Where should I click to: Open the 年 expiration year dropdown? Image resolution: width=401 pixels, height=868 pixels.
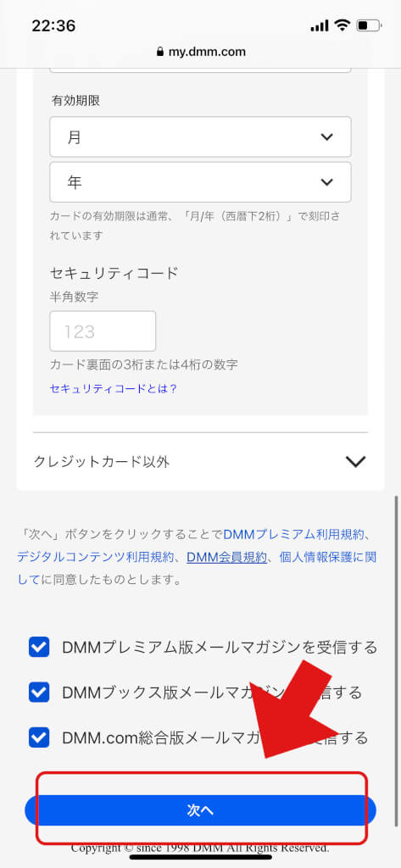(200, 182)
